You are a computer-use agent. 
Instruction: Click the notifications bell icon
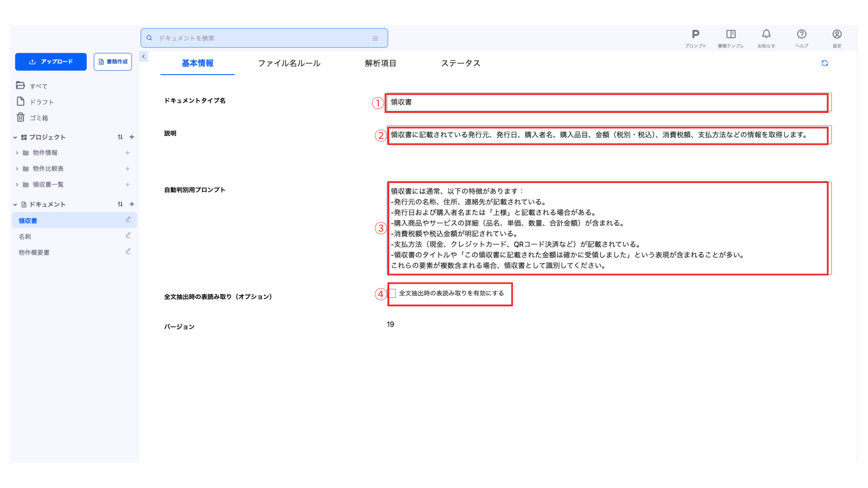pyautogui.click(x=766, y=34)
